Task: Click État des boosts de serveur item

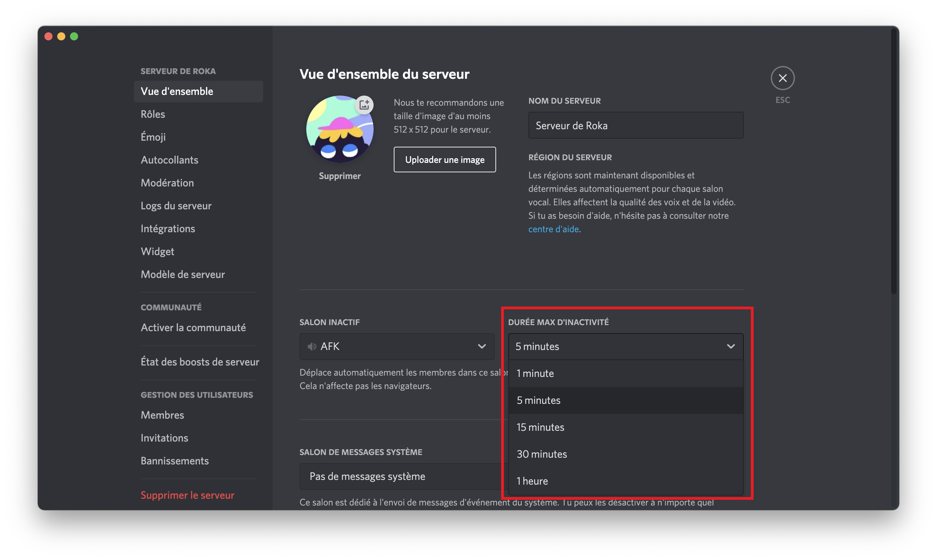Action: tap(200, 361)
